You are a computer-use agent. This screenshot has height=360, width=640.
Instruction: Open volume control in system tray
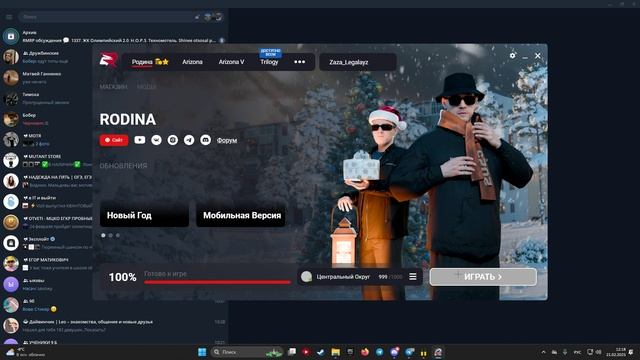598,352
